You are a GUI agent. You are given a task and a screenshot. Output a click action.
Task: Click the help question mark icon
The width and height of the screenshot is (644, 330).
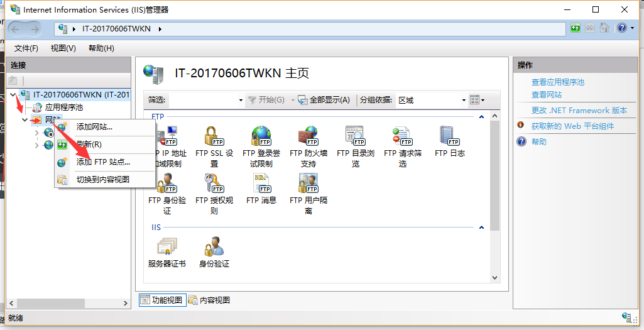click(622, 28)
